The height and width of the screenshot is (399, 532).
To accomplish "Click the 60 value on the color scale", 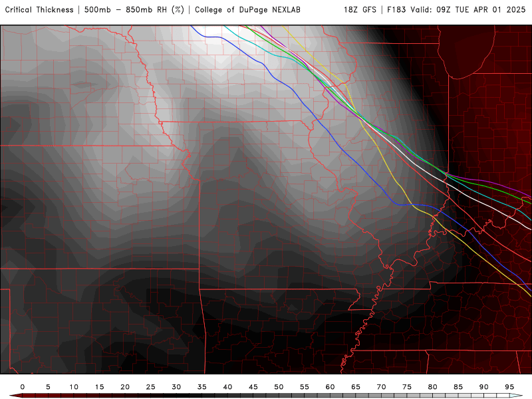I will click(x=330, y=387).
